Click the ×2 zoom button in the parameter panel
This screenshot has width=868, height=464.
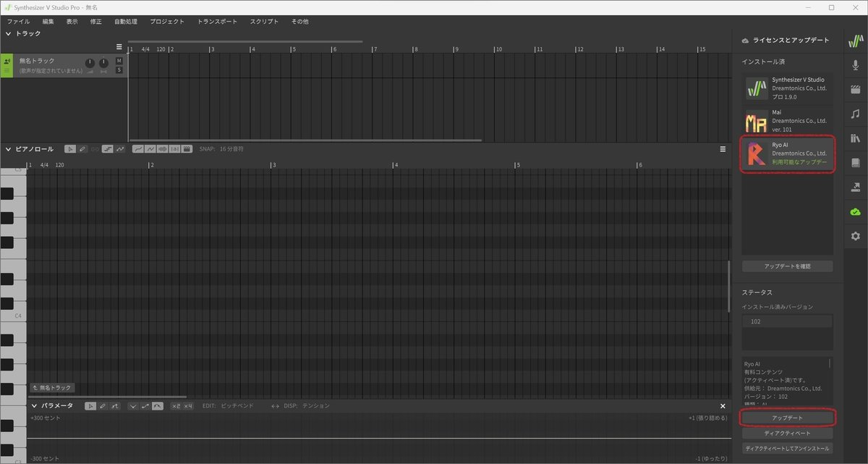click(x=176, y=406)
